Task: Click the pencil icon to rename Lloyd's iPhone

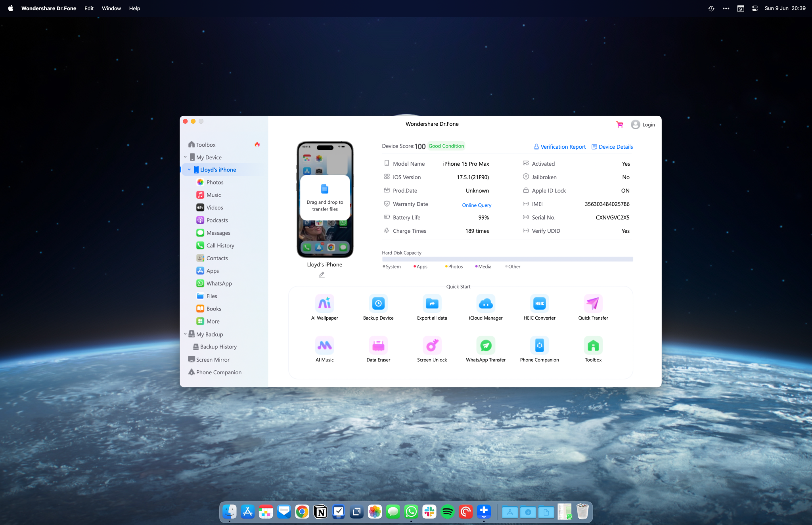Action: click(322, 275)
